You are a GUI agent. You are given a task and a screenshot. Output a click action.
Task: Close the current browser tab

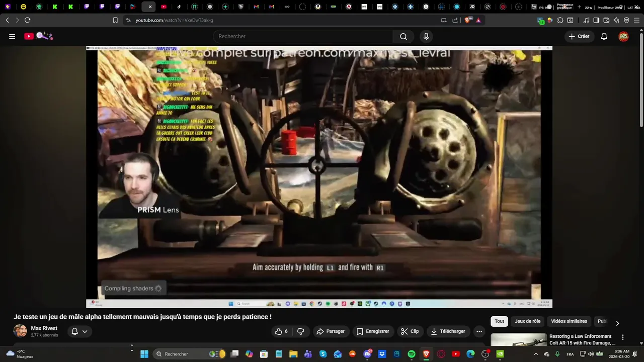pos(150,7)
